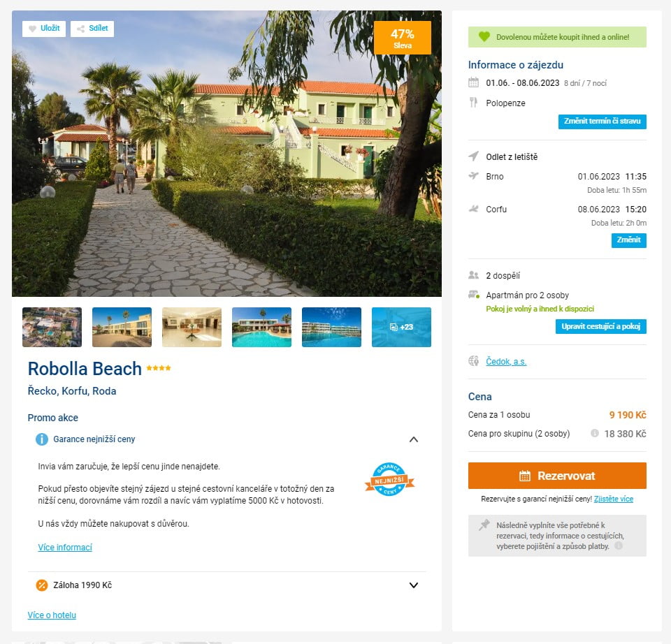Share the offer via Sdílet button

92,29
